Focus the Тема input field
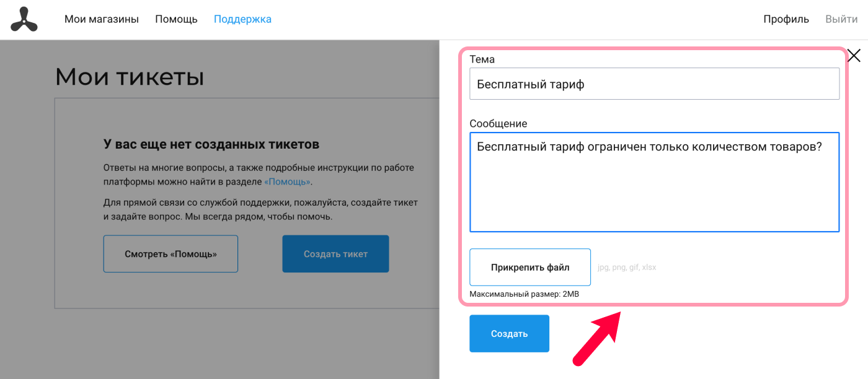868x379 pixels. (654, 84)
